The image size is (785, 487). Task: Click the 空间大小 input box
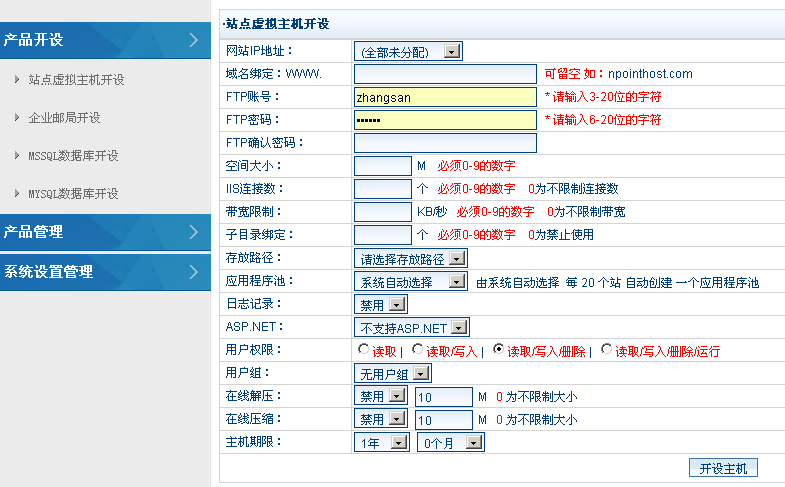point(382,166)
